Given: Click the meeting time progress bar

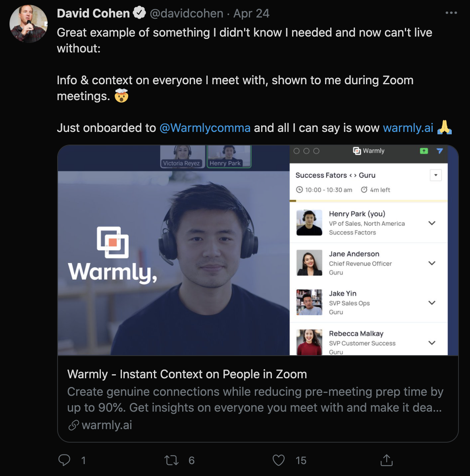Looking at the screenshot, I should (x=368, y=201).
